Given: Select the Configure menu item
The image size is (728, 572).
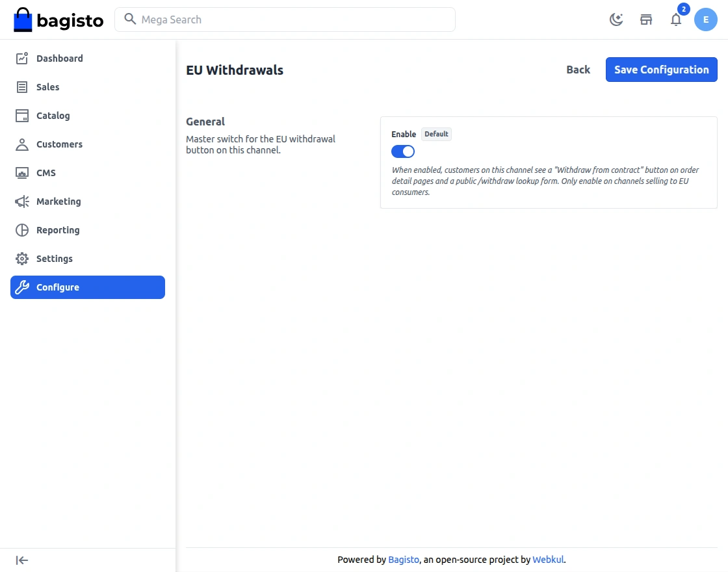Looking at the screenshot, I should pyautogui.click(x=88, y=287).
